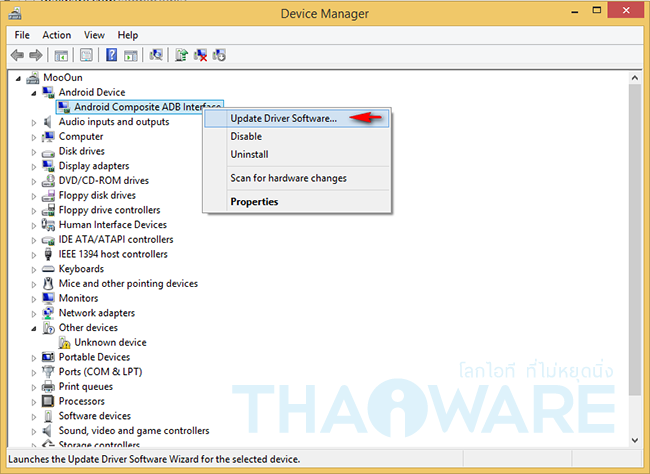Click the Uninstall toolbar icon with red X

(x=200, y=55)
